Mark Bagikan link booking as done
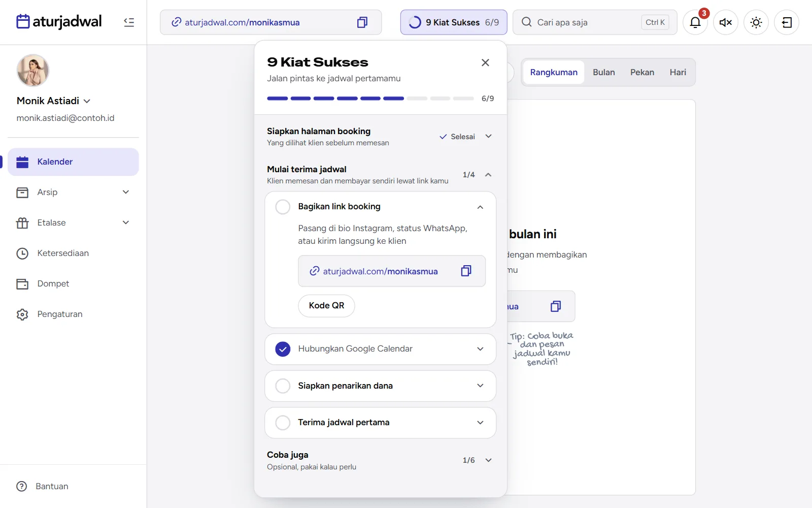Screen dimensions: 812x508 point(283,207)
